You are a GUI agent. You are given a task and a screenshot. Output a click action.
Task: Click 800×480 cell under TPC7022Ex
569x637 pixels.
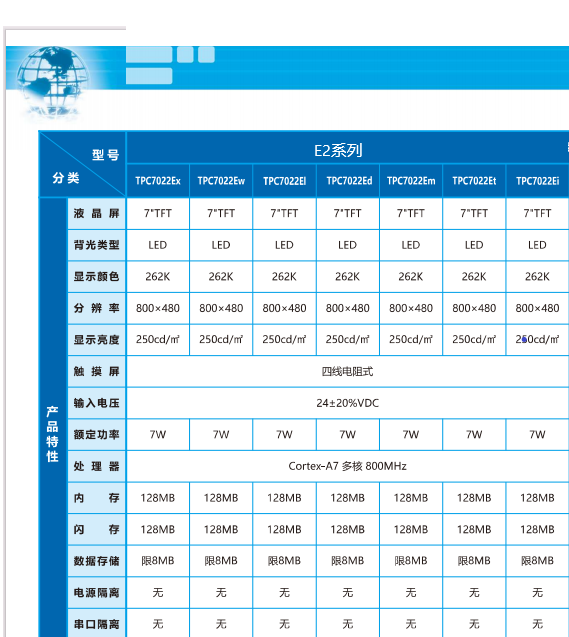[158, 308]
